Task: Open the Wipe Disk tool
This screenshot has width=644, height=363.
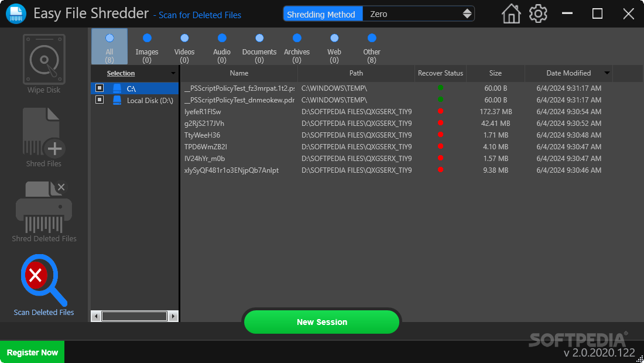Action: pyautogui.click(x=44, y=64)
